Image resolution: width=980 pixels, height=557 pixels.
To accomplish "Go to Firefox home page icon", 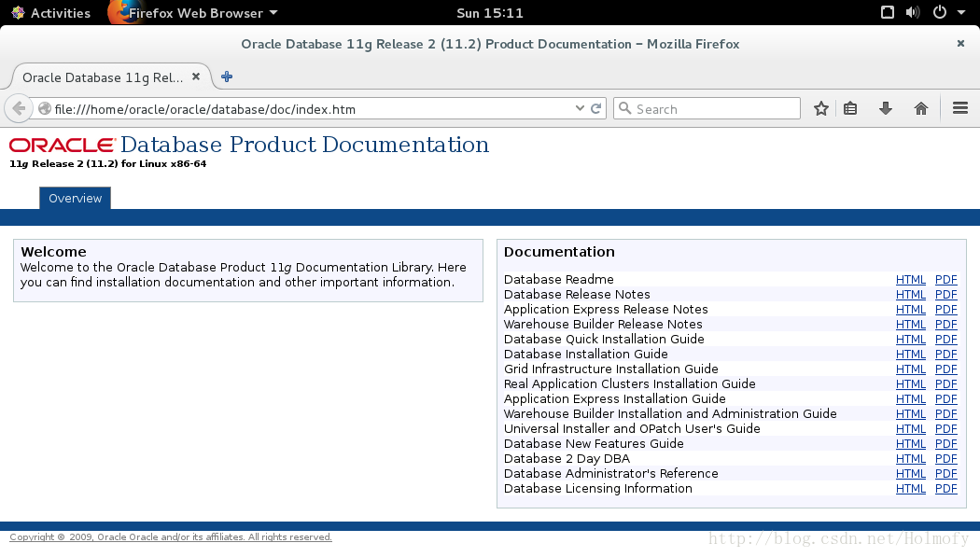I will pyautogui.click(x=920, y=108).
